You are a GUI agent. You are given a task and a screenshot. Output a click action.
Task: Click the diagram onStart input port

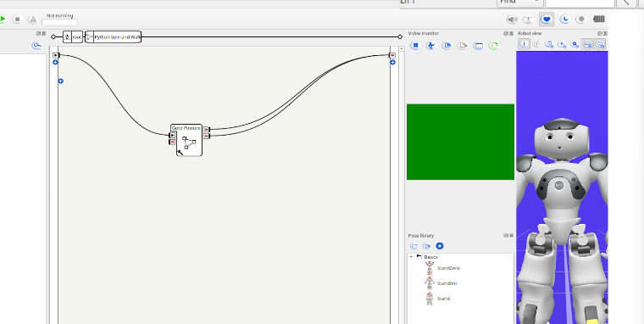point(56,55)
